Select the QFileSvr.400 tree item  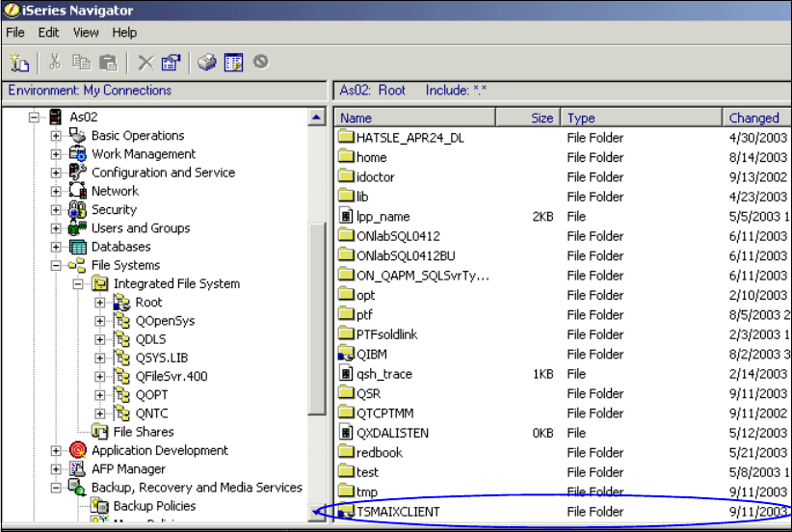point(172,377)
